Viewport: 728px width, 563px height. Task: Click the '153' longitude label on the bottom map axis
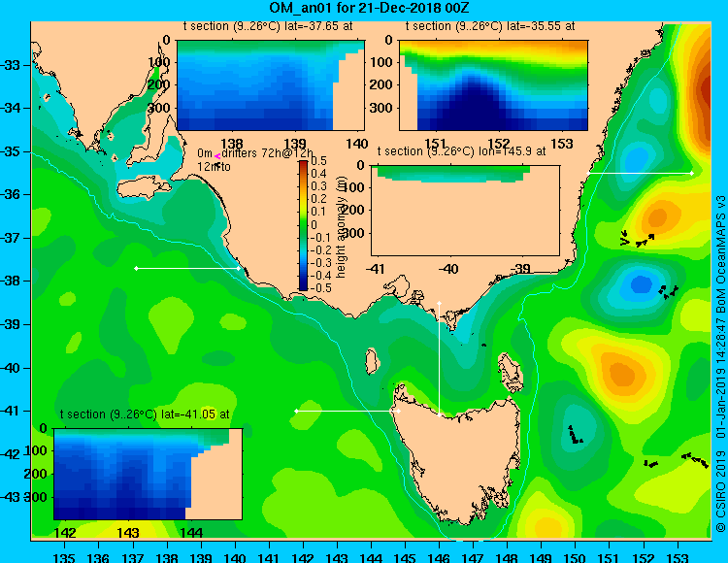point(678,557)
